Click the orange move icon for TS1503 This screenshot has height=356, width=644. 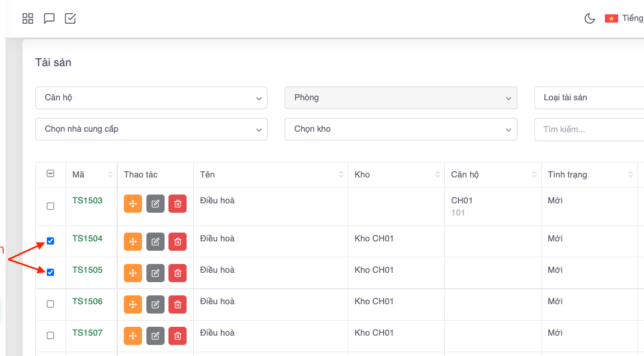tap(133, 204)
